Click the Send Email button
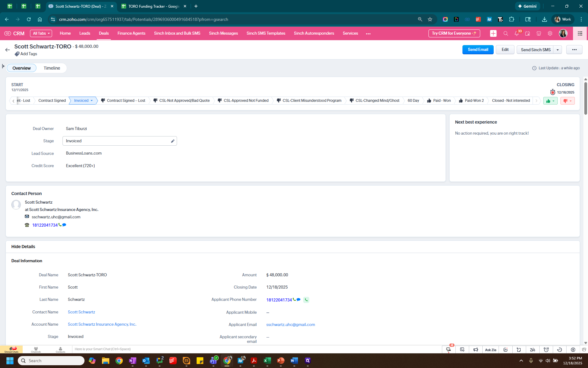This screenshot has height=368, width=588. (478, 50)
